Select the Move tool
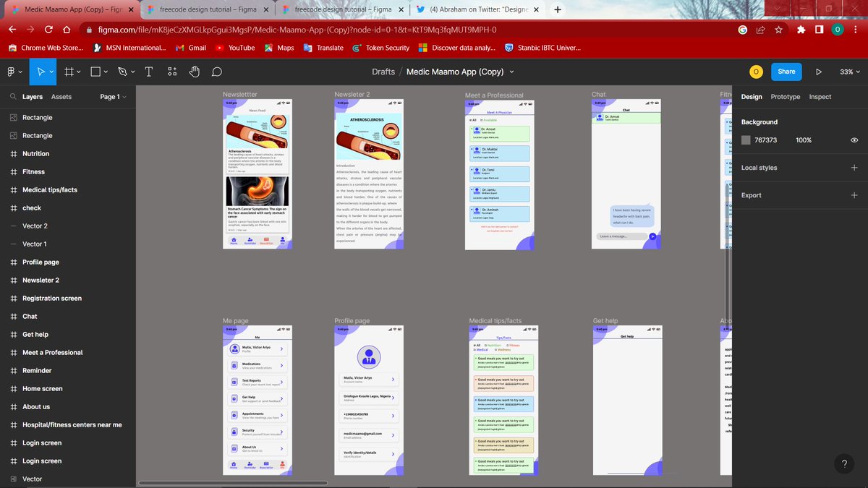The height and width of the screenshot is (488, 868). click(41, 72)
